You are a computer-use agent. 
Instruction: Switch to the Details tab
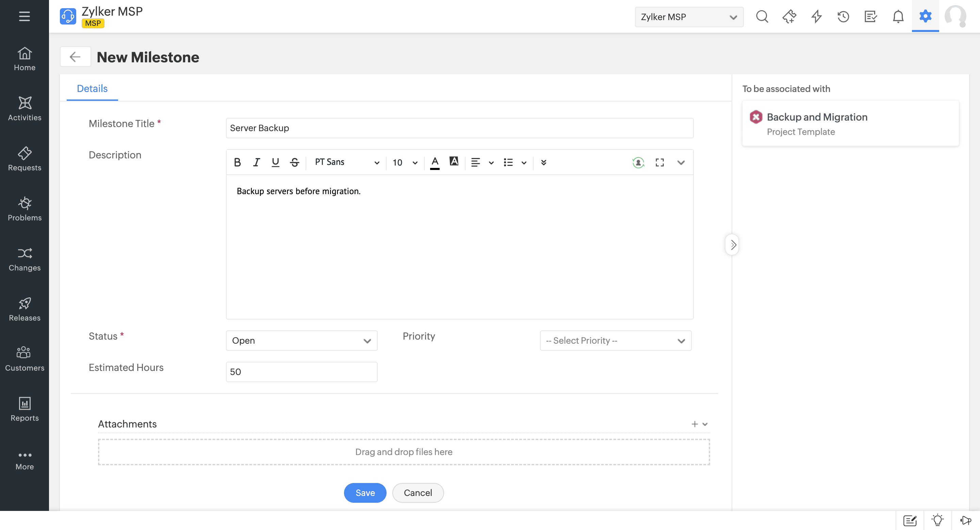[x=92, y=88]
